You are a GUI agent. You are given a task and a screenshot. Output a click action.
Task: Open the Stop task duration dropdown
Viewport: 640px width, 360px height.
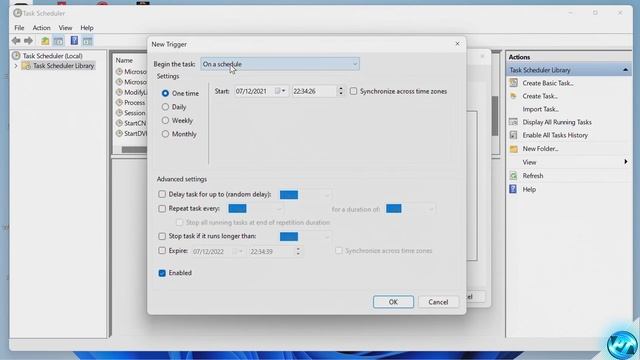pos(327,237)
